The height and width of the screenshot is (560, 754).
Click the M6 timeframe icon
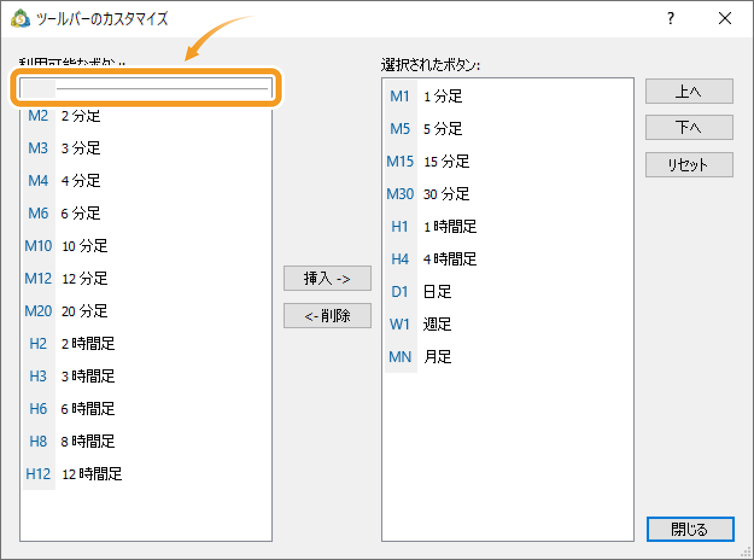pos(38,213)
